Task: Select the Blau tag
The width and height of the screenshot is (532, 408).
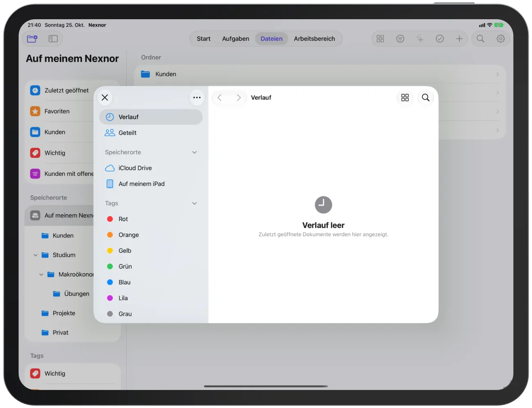Action: (151, 282)
